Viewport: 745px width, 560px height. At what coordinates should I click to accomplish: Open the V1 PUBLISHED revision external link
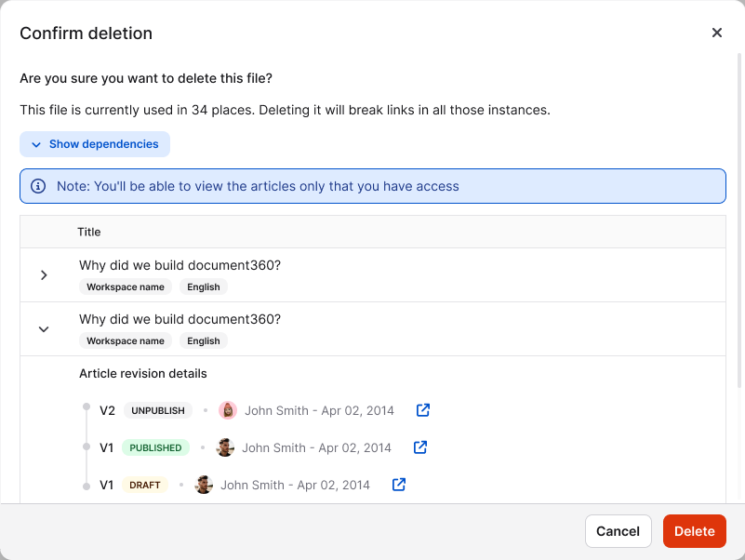tap(420, 447)
